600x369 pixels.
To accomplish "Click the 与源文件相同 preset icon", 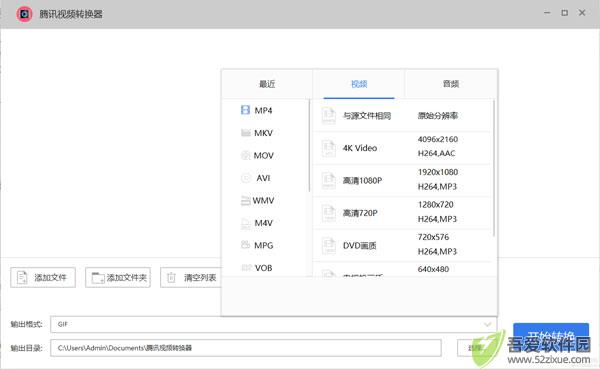I will pos(329,116).
